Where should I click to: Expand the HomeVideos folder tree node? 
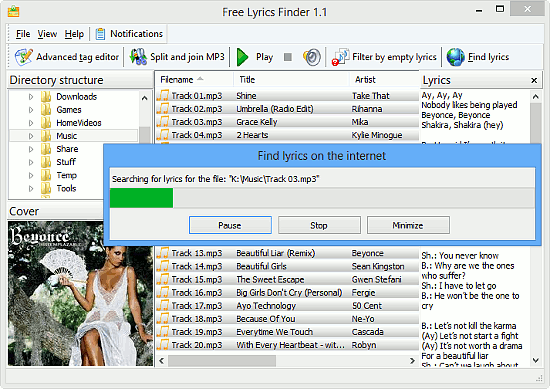click(31, 123)
